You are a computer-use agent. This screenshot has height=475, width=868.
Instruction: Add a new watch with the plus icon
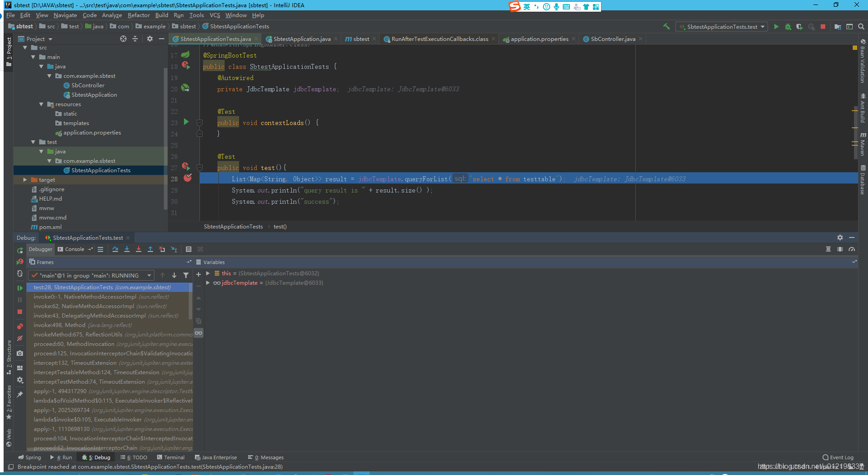[x=199, y=274]
